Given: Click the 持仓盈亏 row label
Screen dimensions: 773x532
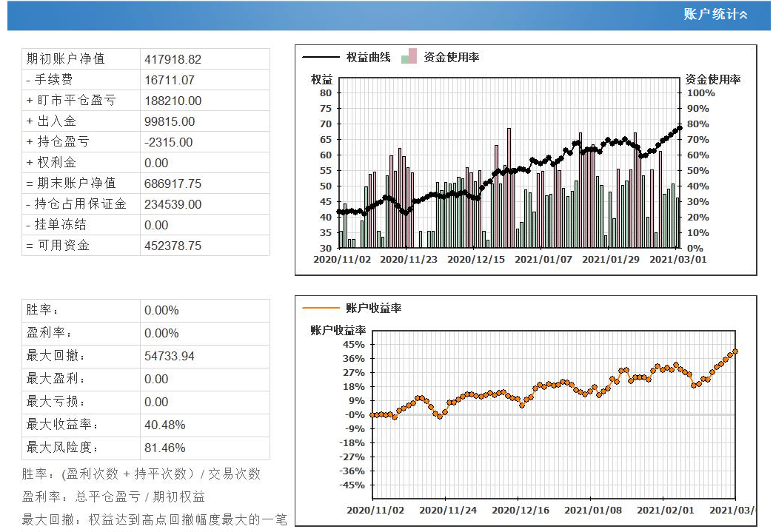Looking at the screenshot, I should click(58, 142).
